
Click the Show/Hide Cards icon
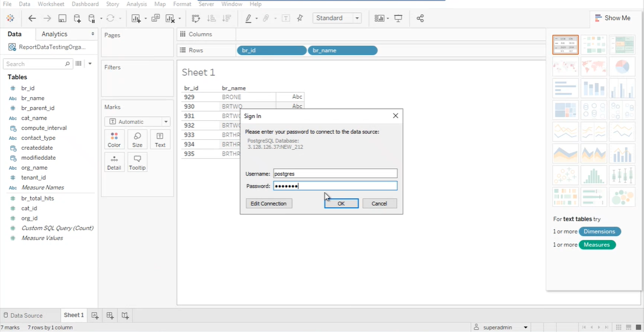click(379, 18)
